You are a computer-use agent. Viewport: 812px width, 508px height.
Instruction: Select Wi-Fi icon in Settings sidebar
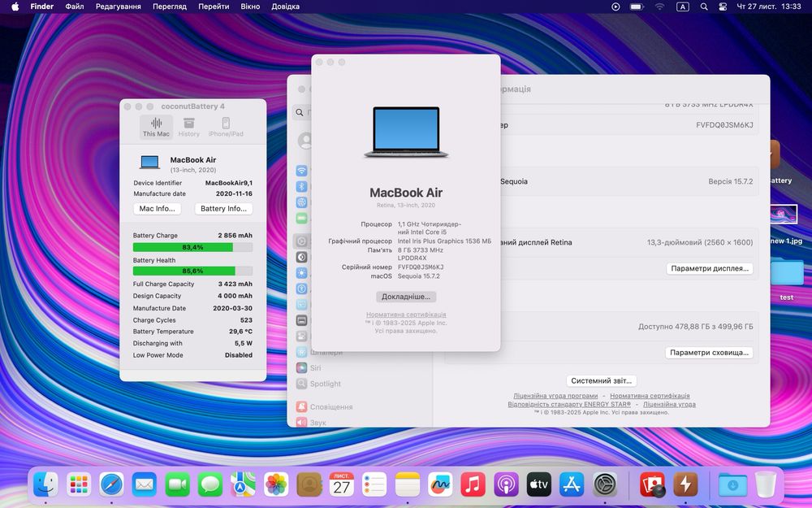[x=302, y=171]
